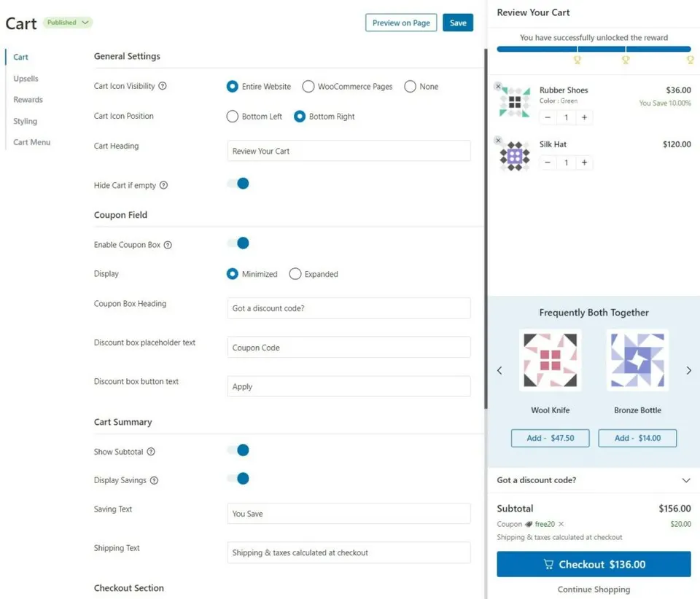Click the Coupon Box Heading input field
This screenshot has width=700, height=599.
pyautogui.click(x=349, y=308)
